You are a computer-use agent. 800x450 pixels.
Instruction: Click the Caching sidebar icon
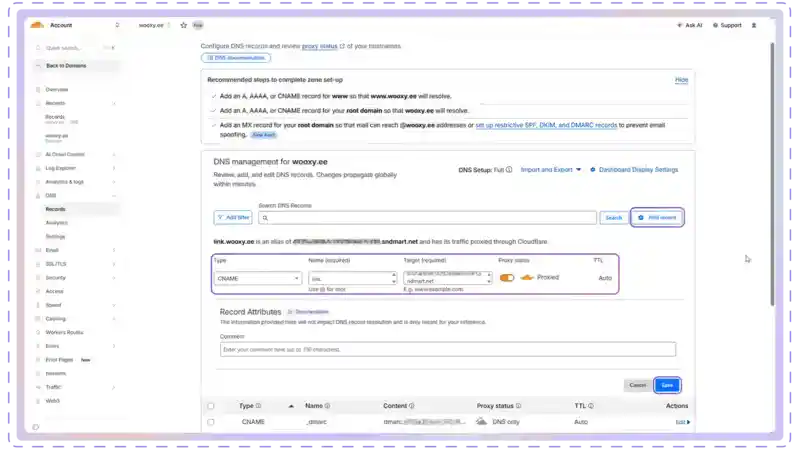[x=38, y=319]
